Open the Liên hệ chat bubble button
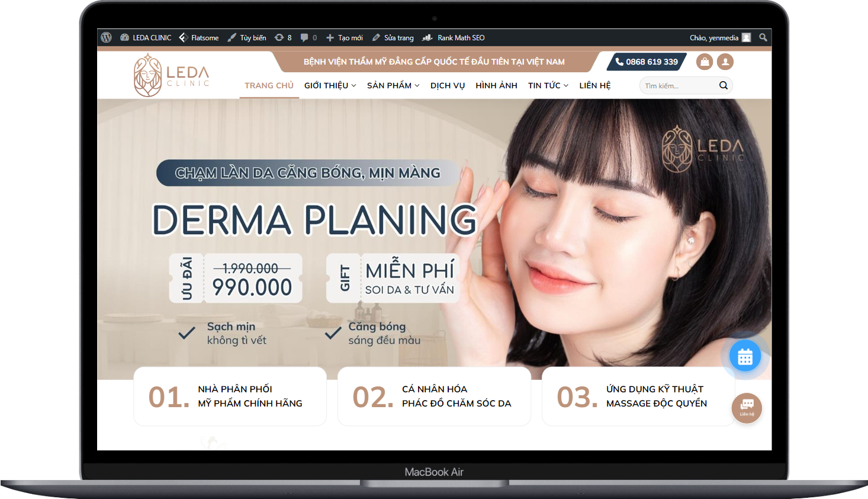 tap(747, 408)
